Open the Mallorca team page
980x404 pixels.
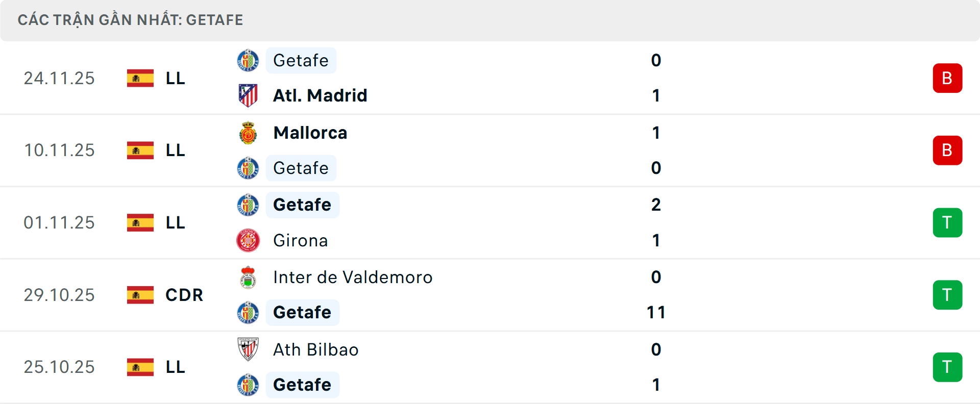310,133
